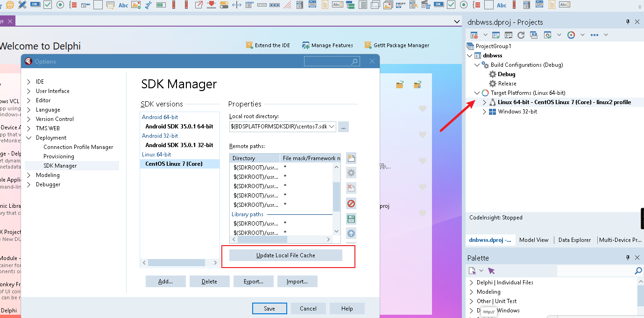Switch to the Model View tab

534,240
